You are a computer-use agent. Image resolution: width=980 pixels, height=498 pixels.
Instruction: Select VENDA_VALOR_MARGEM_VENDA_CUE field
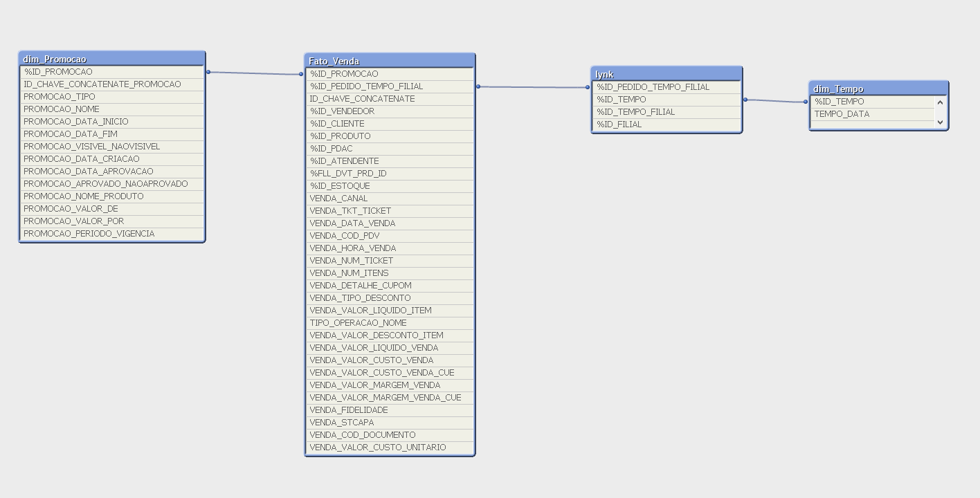(x=390, y=398)
